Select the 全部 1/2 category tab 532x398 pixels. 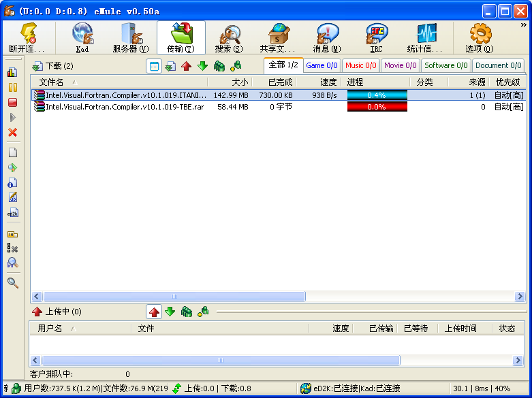click(283, 65)
